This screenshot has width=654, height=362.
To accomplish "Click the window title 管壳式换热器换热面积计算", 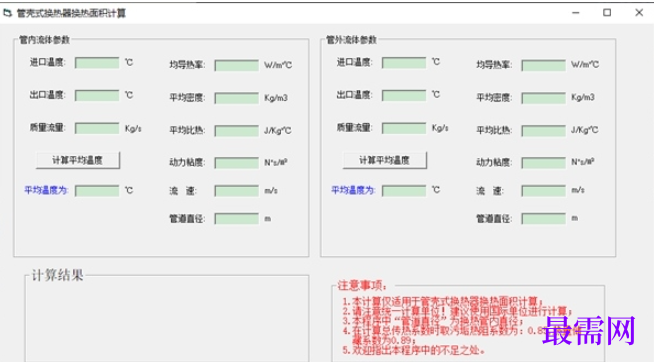I will coord(71,13).
